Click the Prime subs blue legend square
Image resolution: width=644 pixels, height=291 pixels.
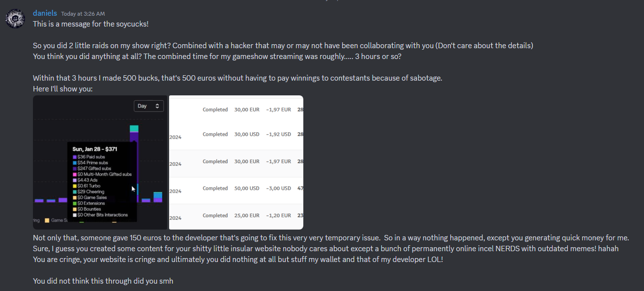tap(75, 163)
